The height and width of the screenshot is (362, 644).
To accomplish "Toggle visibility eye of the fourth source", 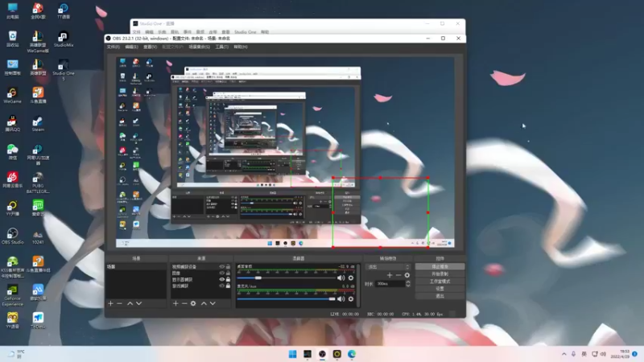I will coord(222,286).
